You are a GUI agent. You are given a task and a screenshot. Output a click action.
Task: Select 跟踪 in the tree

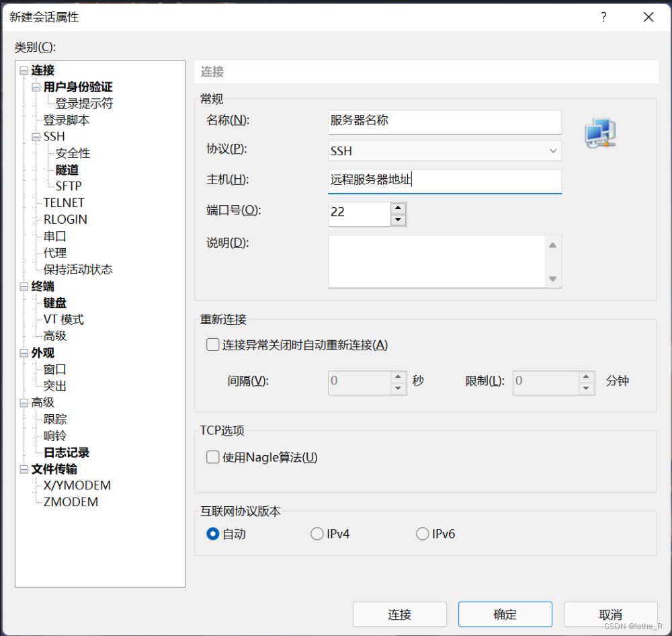pyautogui.click(x=55, y=419)
